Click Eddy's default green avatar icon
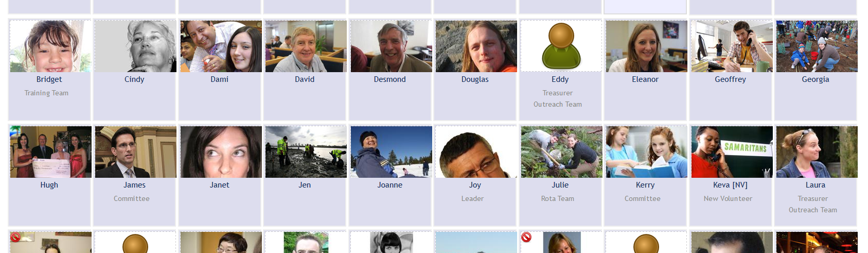This screenshot has height=253, width=868. coord(561,46)
